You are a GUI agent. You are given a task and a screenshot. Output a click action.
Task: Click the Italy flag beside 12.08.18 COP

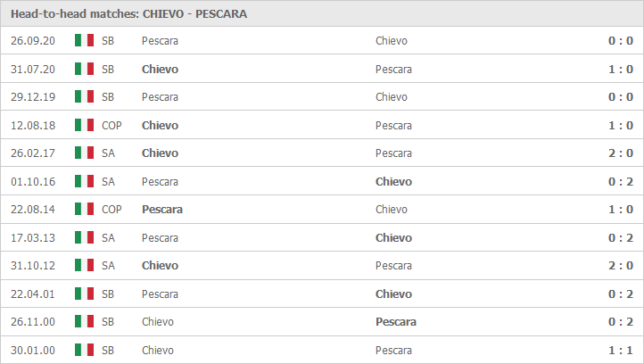84,125
